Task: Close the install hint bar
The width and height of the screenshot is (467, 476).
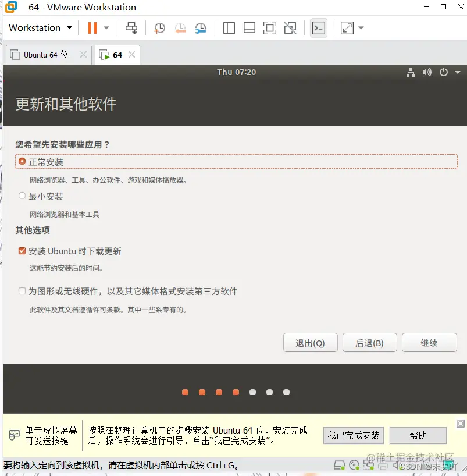Action: [x=461, y=424]
